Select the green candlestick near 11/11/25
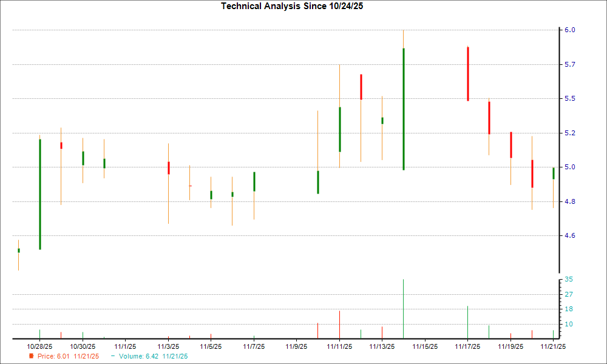Screen dimensions: 607x364 pyautogui.click(x=339, y=127)
